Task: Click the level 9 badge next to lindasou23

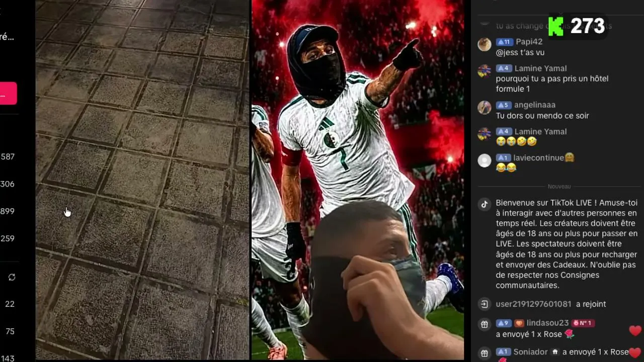Action: [x=504, y=323]
